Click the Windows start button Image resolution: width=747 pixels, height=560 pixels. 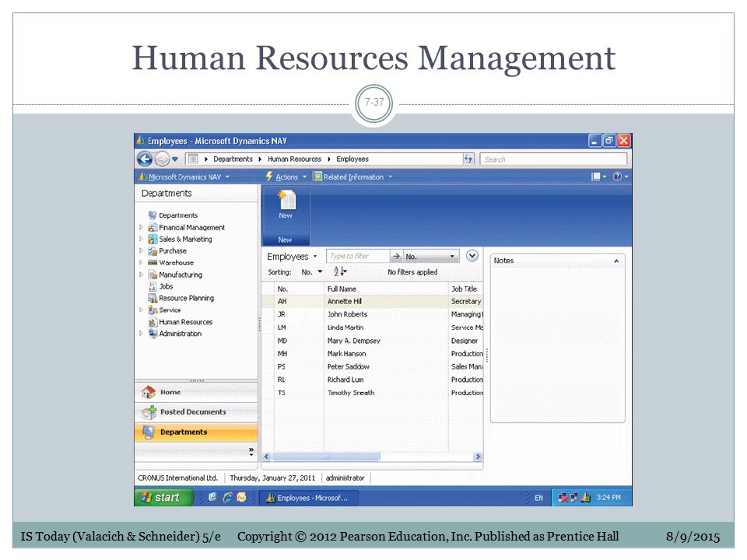pyautogui.click(x=164, y=497)
